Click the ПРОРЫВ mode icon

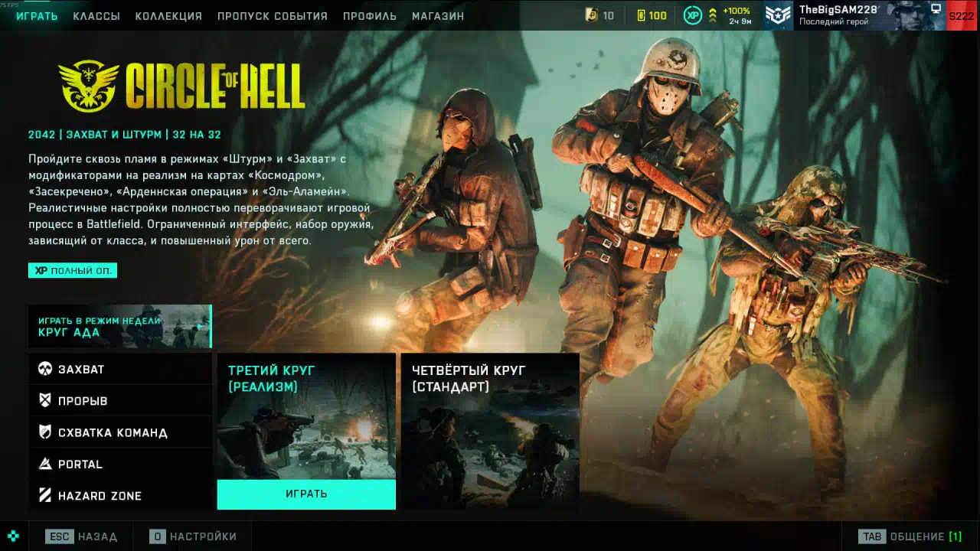(45, 400)
